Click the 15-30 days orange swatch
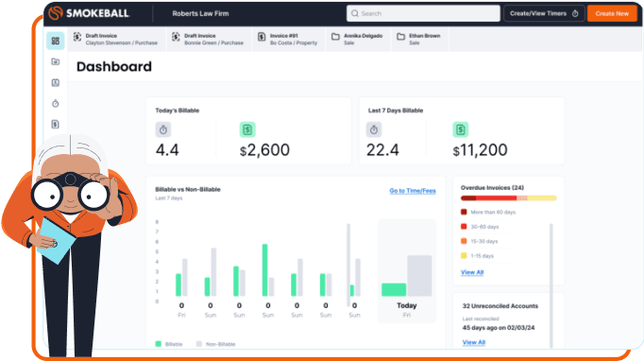This screenshot has height=361, width=644. tap(464, 241)
